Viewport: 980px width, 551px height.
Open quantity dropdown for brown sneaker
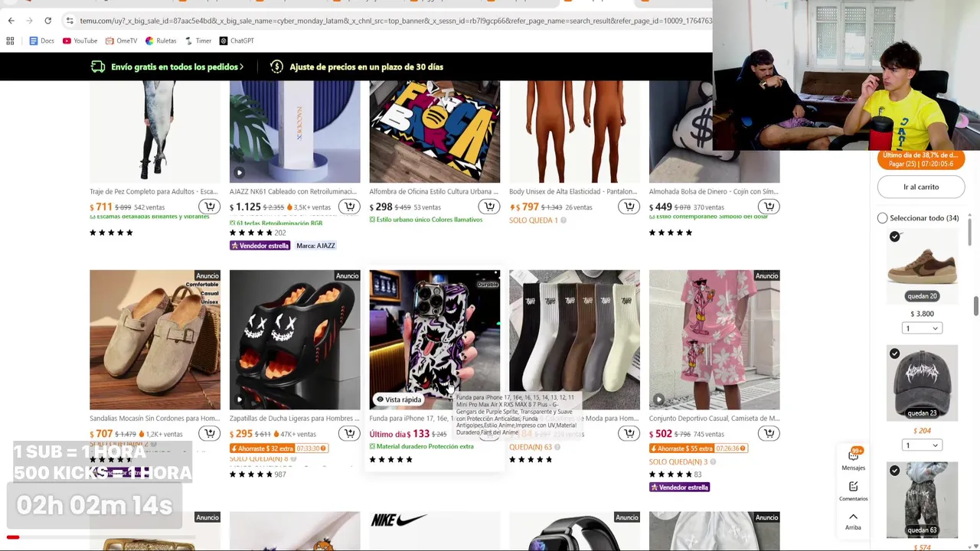click(x=922, y=328)
